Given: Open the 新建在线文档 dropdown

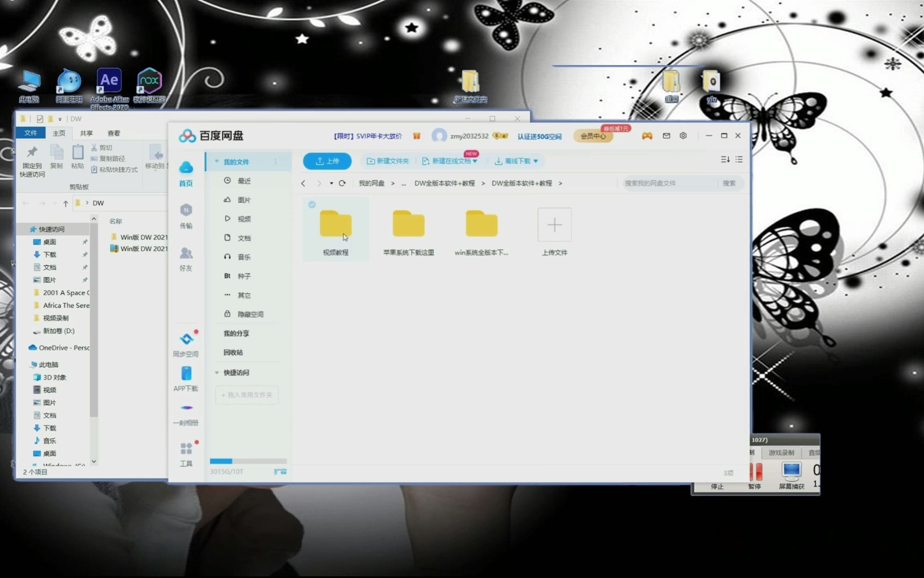Looking at the screenshot, I should pos(450,161).
